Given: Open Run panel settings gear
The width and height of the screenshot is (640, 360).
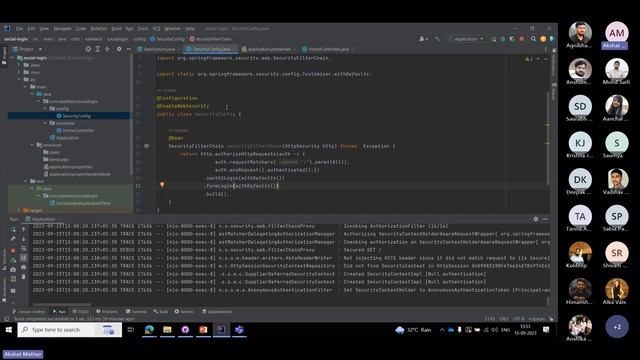Looking at the screenshot, I should pyautogui.click(x=536, y=219).
